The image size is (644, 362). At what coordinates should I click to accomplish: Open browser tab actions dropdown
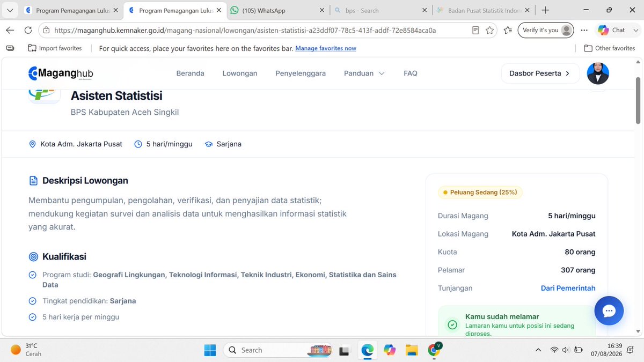(10, 10)
